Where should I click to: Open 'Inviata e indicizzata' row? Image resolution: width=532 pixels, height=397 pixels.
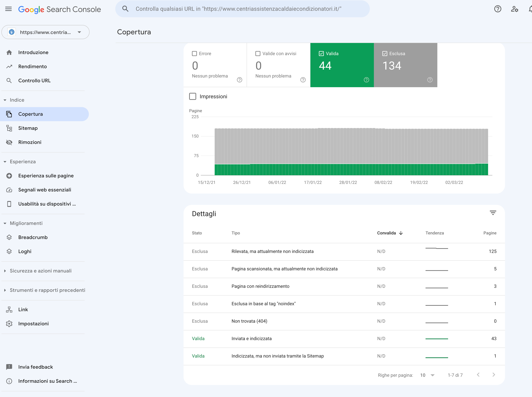tap(344, 339)
